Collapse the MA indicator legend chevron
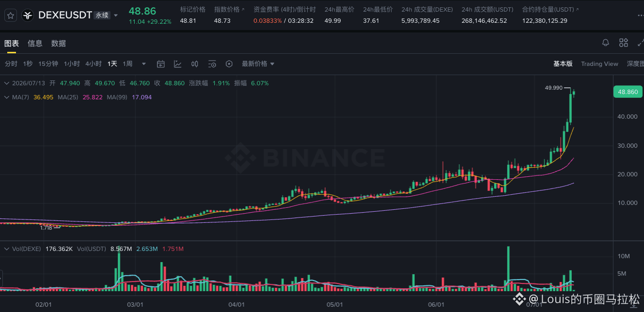This screenshot has height=312, width=644. point(7,97)
